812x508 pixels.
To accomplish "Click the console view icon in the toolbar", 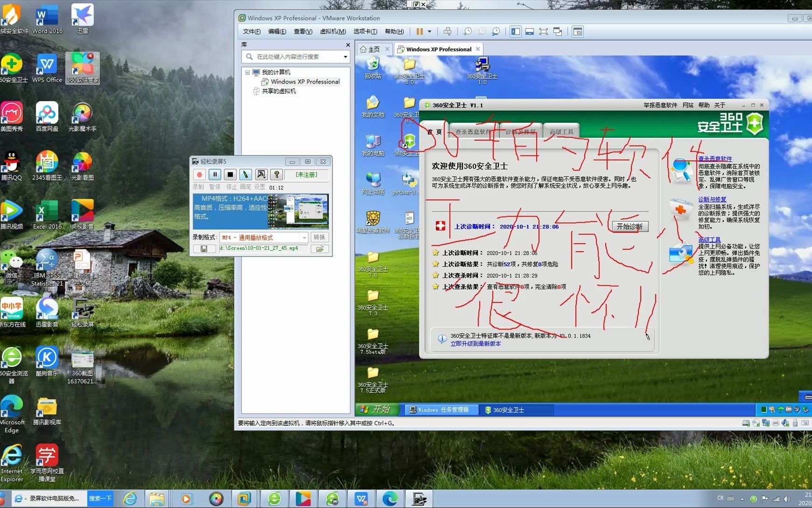I will point(578,32).
